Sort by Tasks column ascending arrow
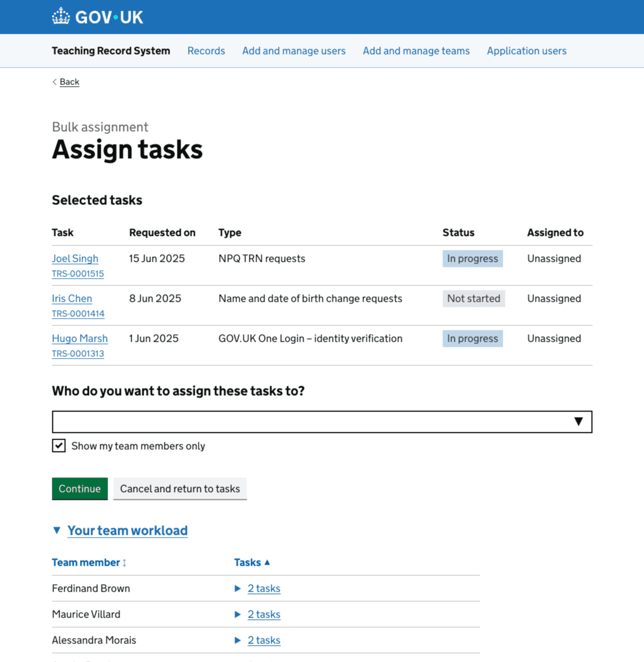Screen dimensions: 644x662 pyautogui.click(x=267, y=562)
